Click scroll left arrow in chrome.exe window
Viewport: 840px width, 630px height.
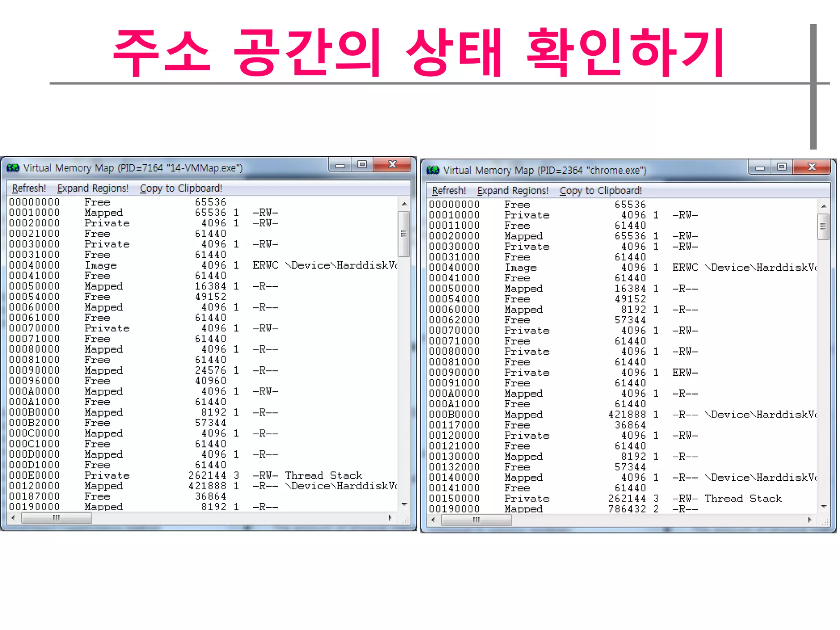point(434,520)
